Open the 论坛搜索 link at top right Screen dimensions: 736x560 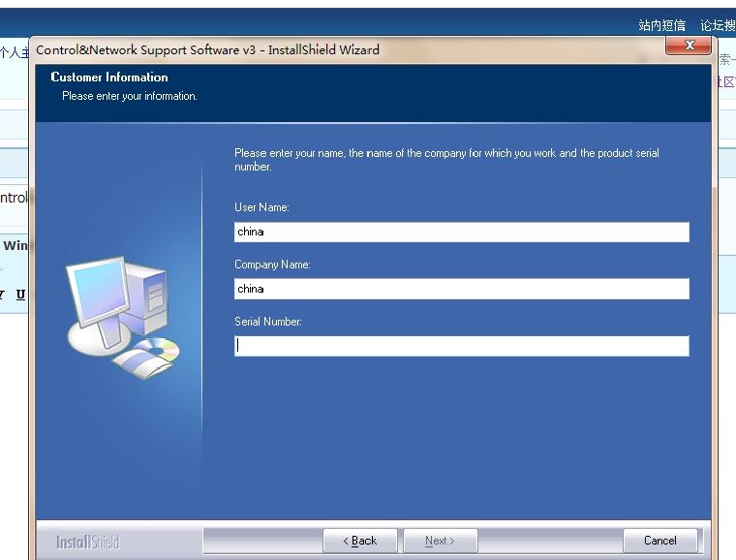718,25
